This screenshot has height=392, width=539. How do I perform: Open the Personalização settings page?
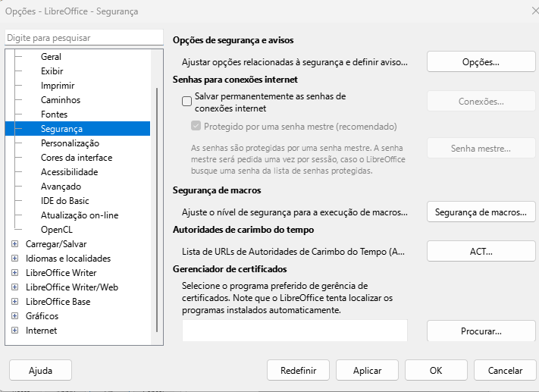70,143
